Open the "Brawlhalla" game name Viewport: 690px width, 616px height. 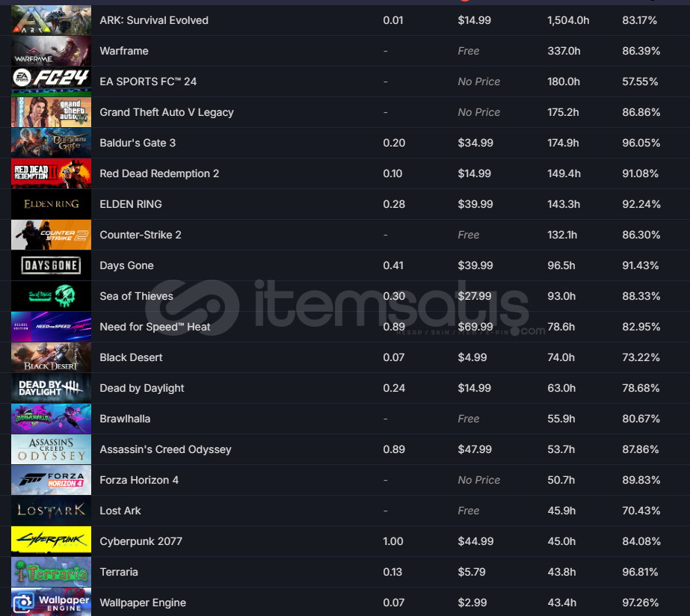(125, 419)
